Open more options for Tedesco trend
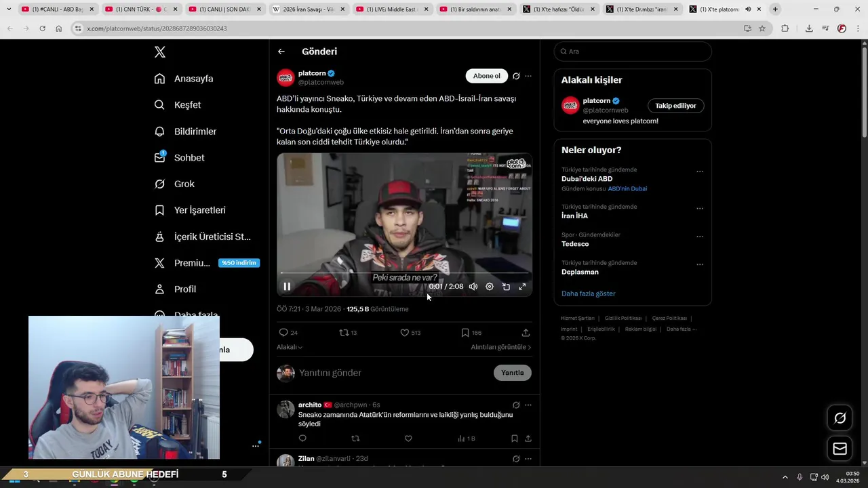The height and width of the screenshot is (488, 868). (700, 237)
